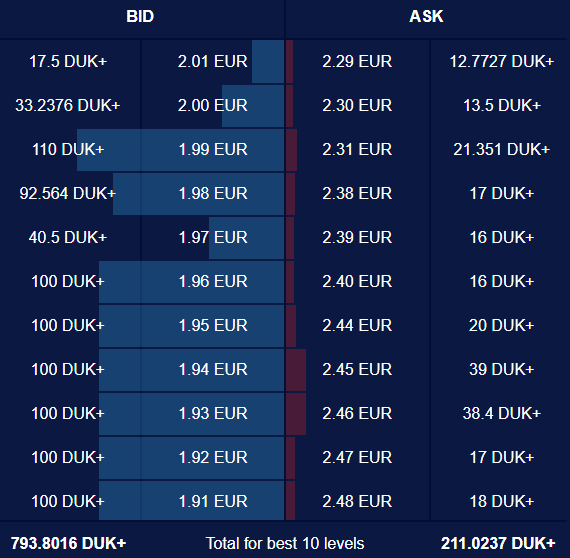570x558 pixels.
Task: Click the 33.2376 DUK+ bid volume
Action: [68, 105]
